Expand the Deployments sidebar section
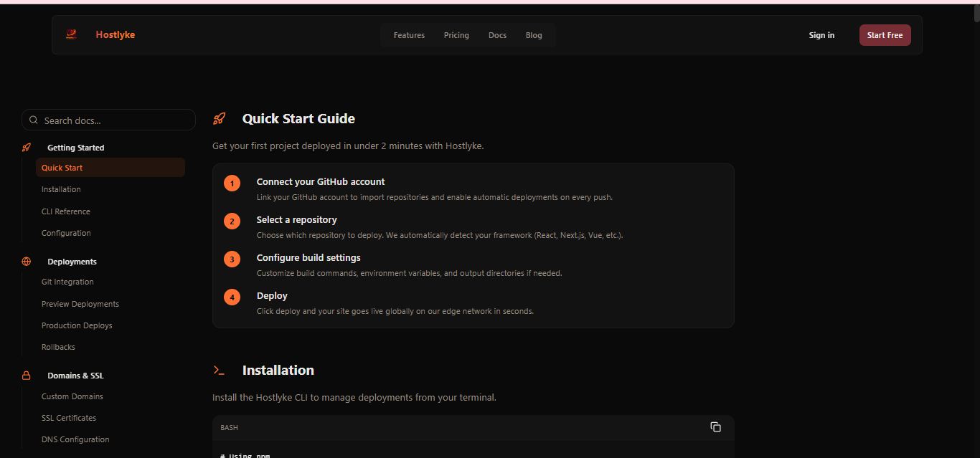 72,261
